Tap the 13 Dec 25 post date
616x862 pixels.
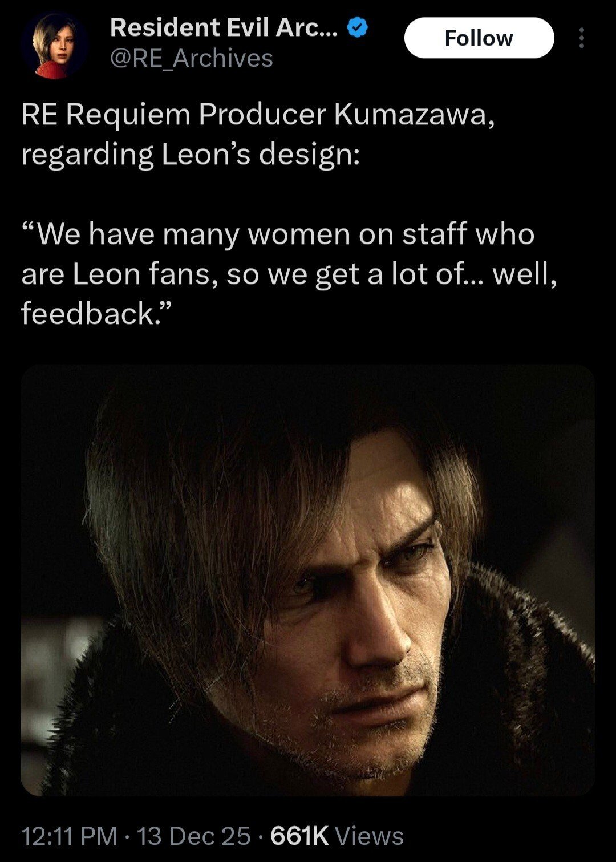[194, 836]
